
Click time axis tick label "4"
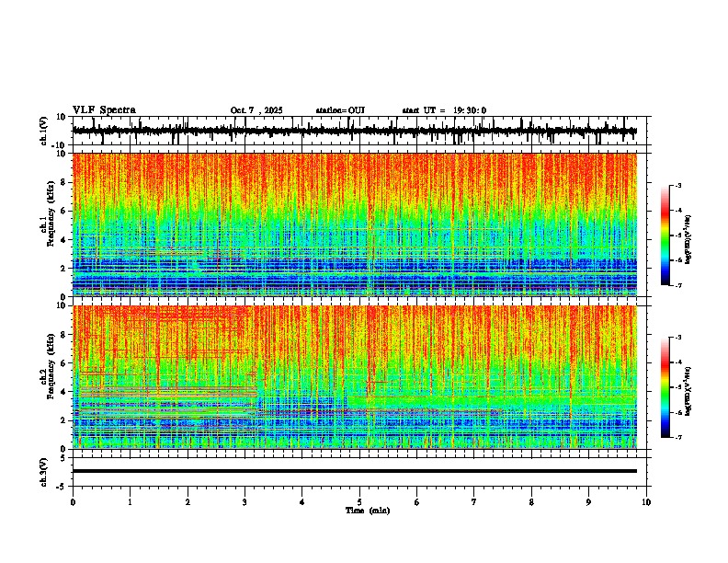302,502
